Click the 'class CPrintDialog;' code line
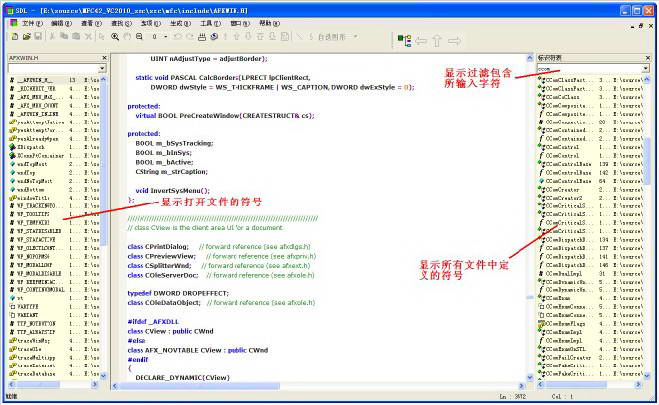The image size is (659, 405). pos(158,247)
